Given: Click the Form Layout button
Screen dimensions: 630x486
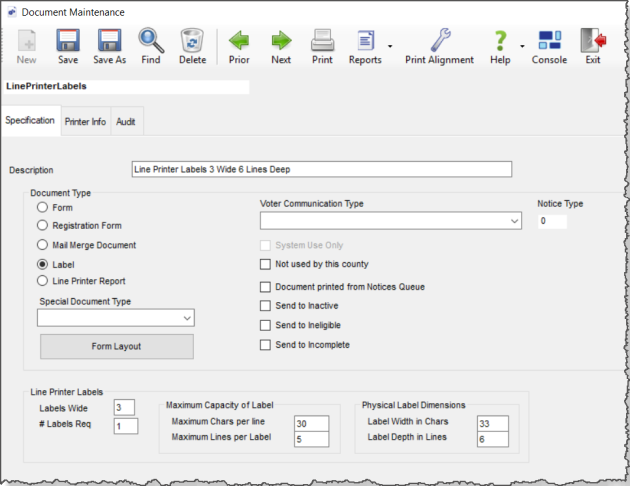Looking at the screenshot, I should point(116,347).
